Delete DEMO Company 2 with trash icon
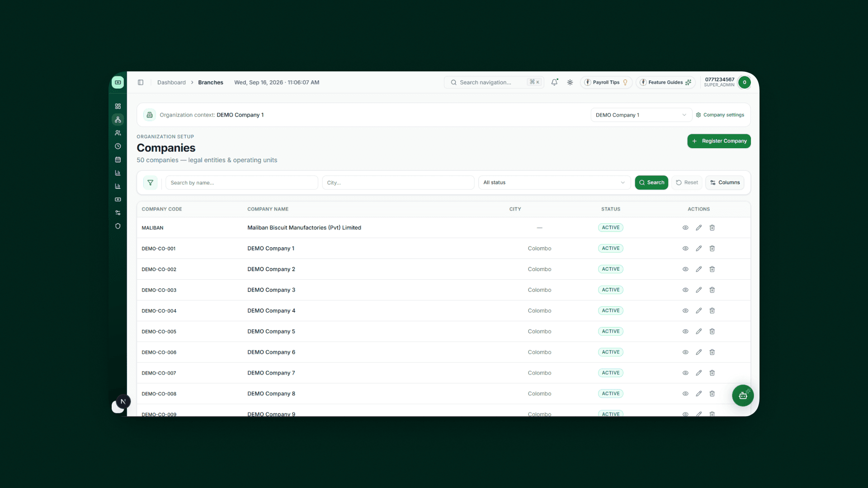 712,269
